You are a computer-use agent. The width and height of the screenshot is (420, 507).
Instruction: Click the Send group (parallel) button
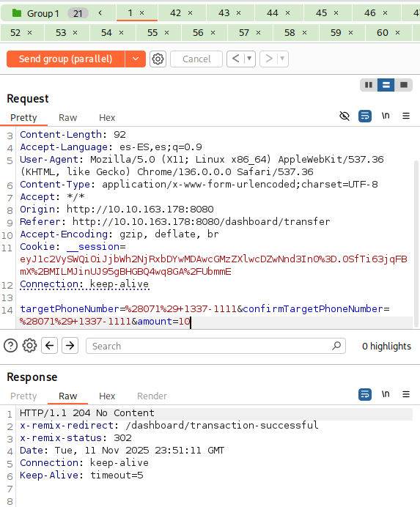(66, 59)
